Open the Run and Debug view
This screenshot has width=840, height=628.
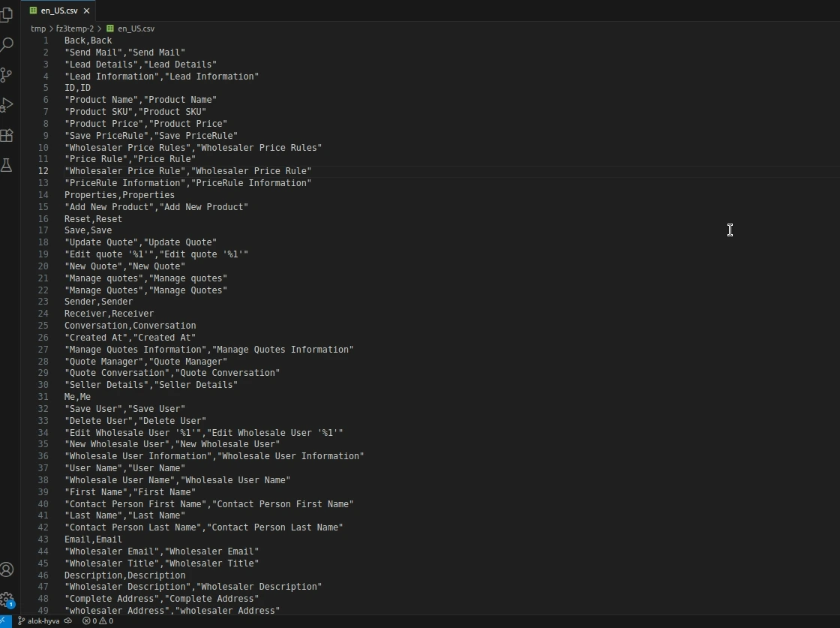[7, 104]
